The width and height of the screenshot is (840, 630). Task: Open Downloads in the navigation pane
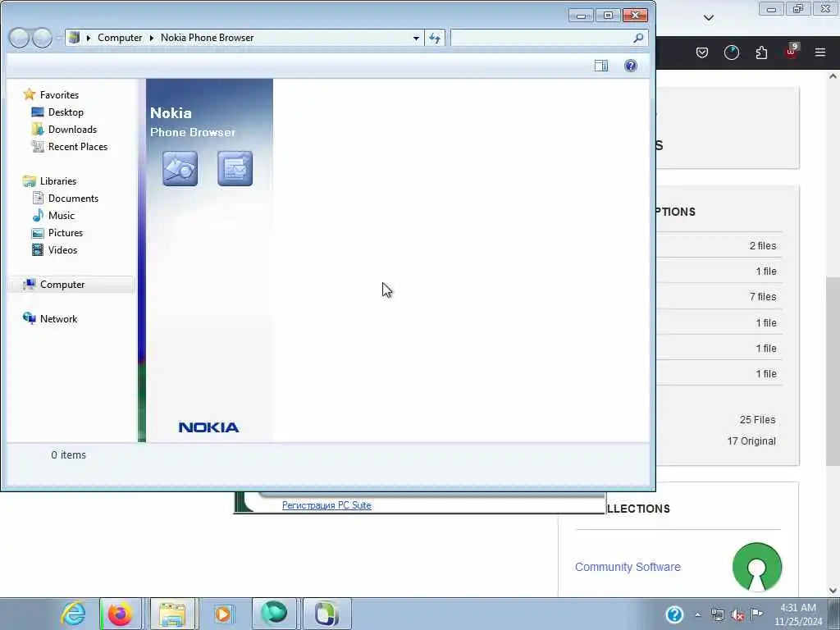tap(72, 129)
